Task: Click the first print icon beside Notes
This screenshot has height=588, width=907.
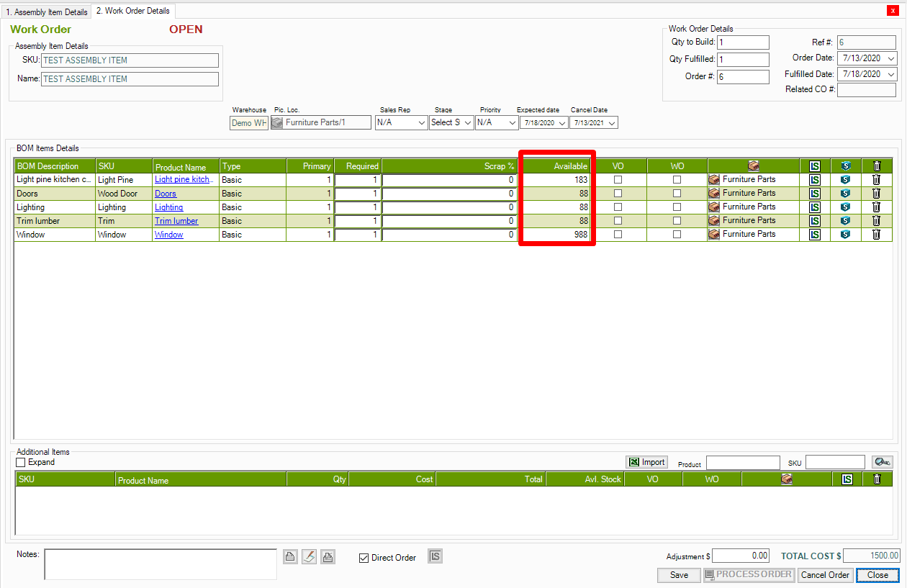Action: [290, 557]
